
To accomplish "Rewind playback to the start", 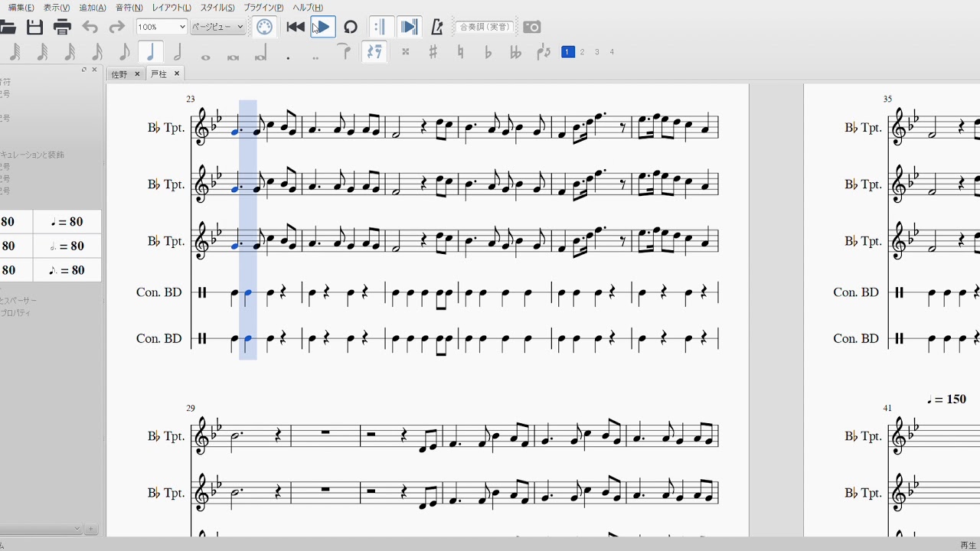I will [x=296, y=28].
